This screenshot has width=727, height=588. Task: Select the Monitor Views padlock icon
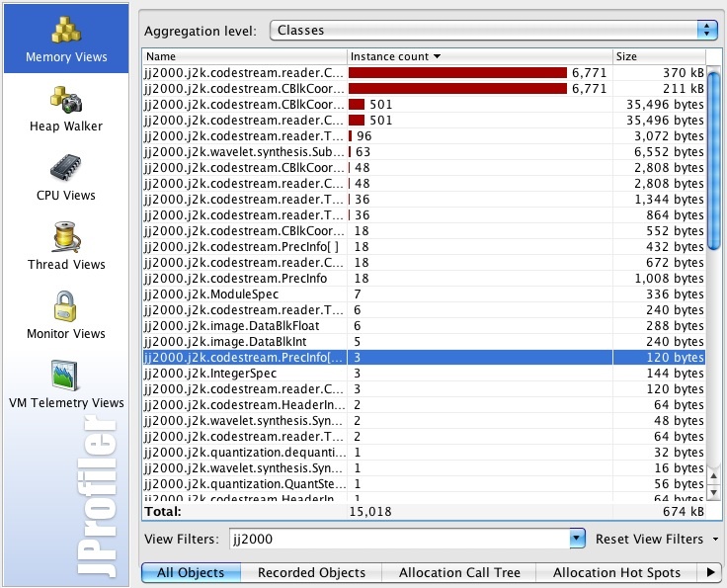(65, 306)
